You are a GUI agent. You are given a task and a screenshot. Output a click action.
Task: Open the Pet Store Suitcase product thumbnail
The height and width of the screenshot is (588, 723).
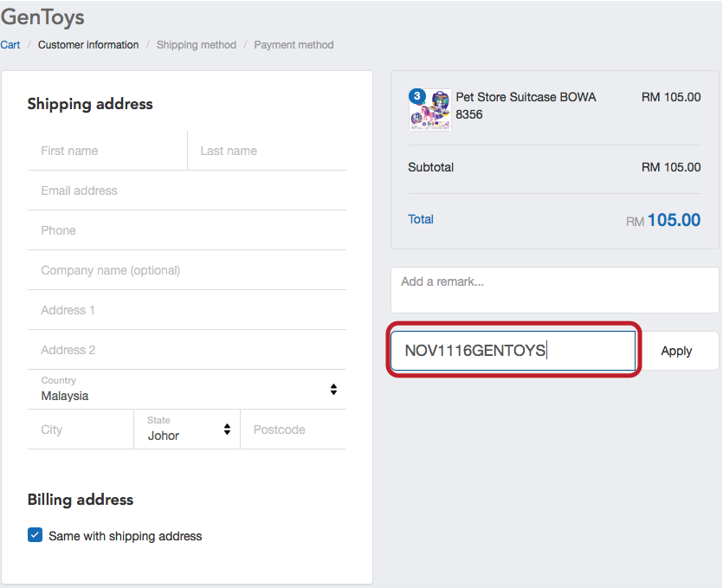tap(430, 110)
